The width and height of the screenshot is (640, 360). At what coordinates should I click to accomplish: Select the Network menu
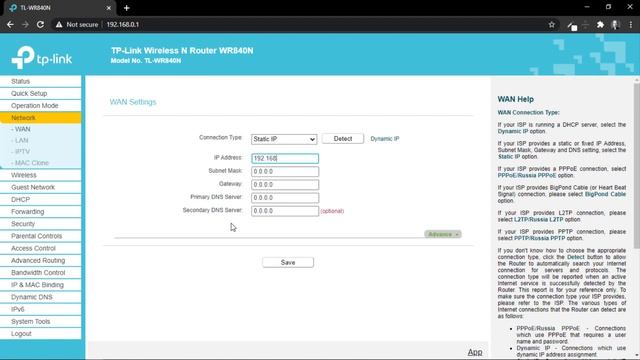tap(40, 118)
